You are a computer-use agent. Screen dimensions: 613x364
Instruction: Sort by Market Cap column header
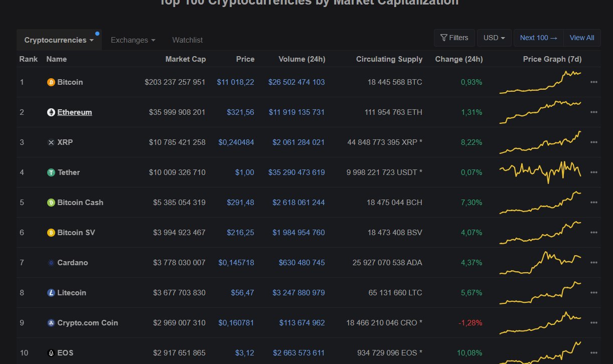pos(185,59)
